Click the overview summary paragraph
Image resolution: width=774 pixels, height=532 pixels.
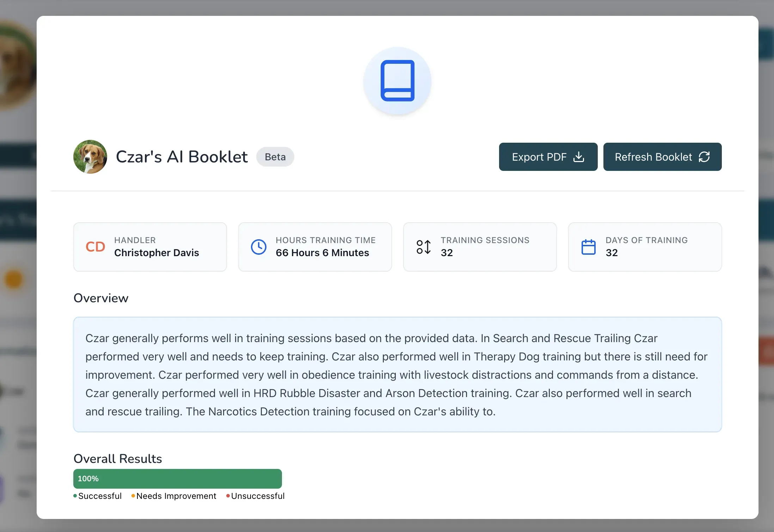[x=397, y=375]
